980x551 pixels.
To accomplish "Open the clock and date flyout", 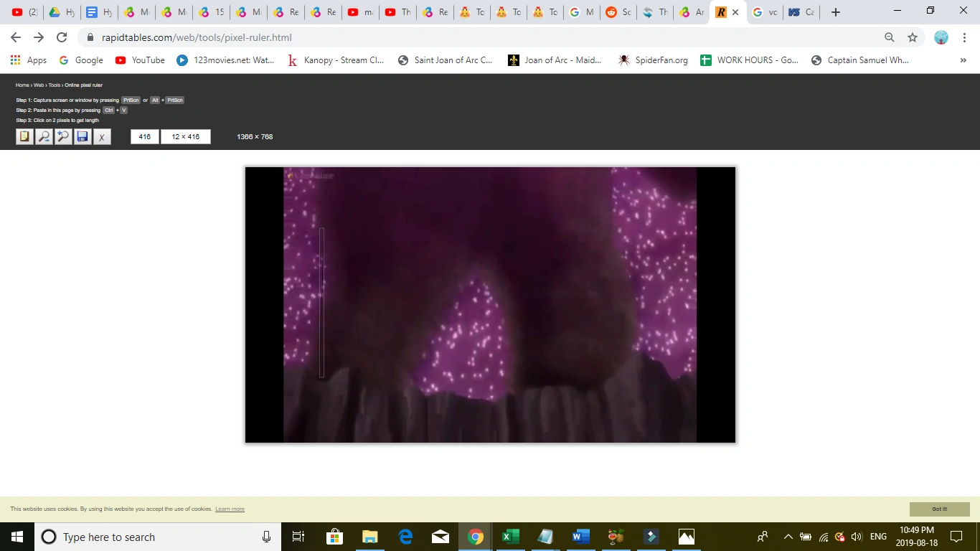I will [x=916, y=537].
